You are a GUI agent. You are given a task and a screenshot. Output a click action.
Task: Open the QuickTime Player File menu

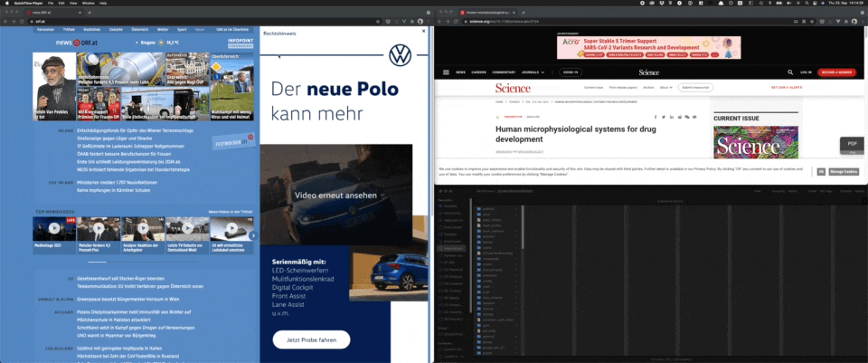pyautogui.click(x=51, y=3)
